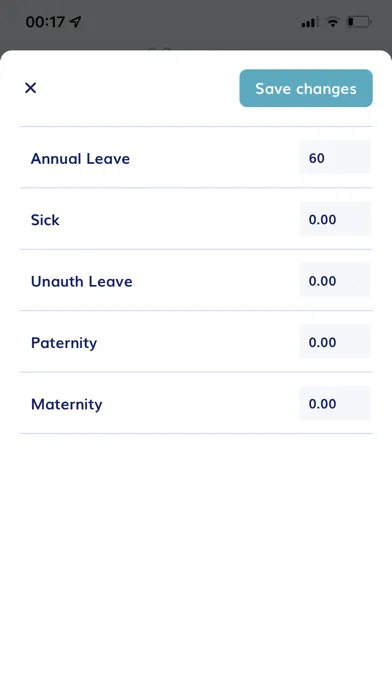Image resolution: width=392 pixels, height=696 pixels.
Task: Edit the Maternity value field
Action: point(335,403)
